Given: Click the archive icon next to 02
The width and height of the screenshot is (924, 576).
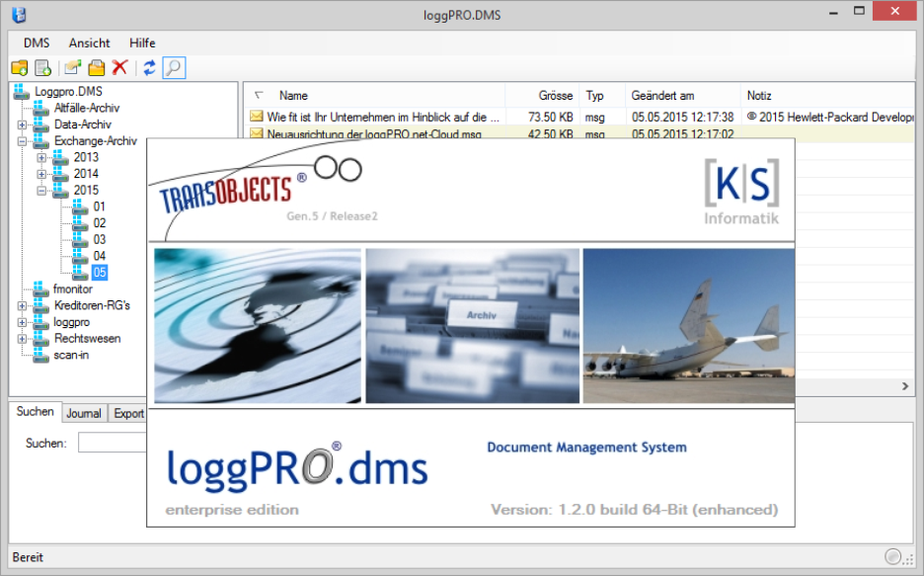Looking at the screenshot, I should click(80, 223).
